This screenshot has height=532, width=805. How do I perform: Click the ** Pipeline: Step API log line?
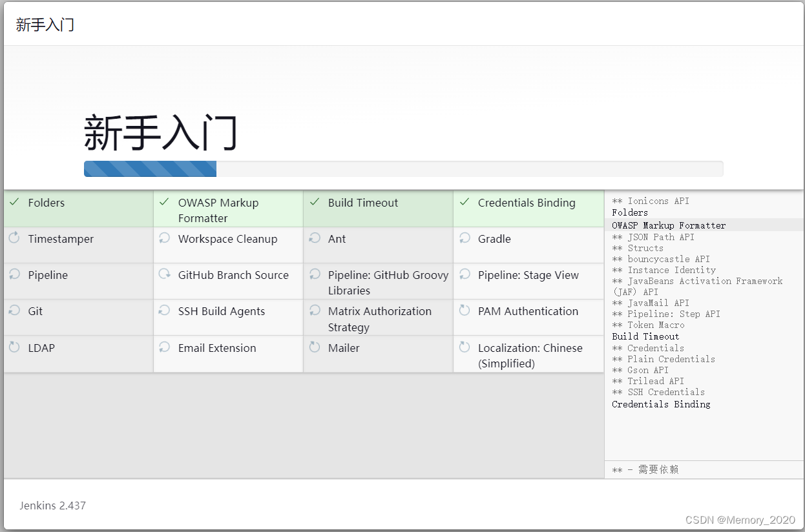pos(666,314)
